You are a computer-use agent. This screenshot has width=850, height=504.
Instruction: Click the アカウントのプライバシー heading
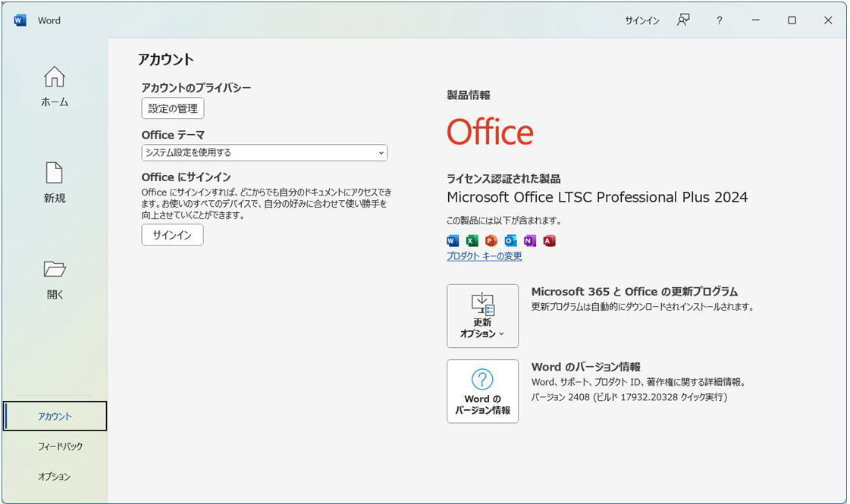pos(196,88)
